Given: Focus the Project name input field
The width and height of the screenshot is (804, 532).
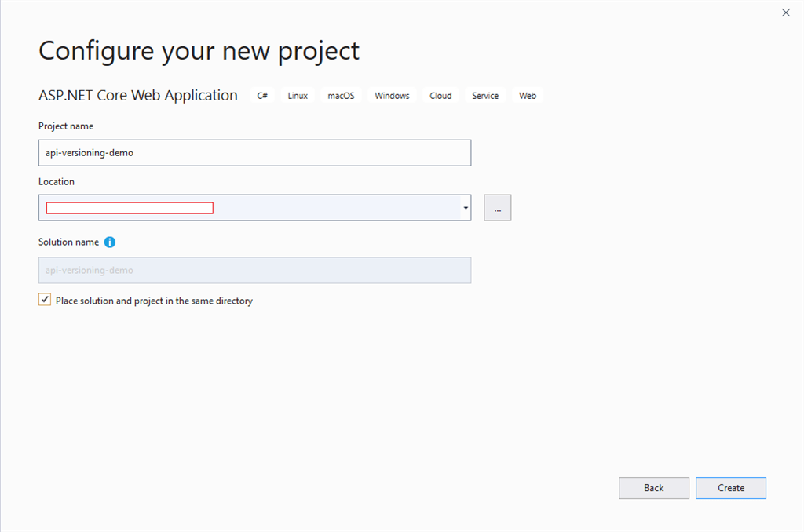Looking at the screenshot, I should click(255, 153).
